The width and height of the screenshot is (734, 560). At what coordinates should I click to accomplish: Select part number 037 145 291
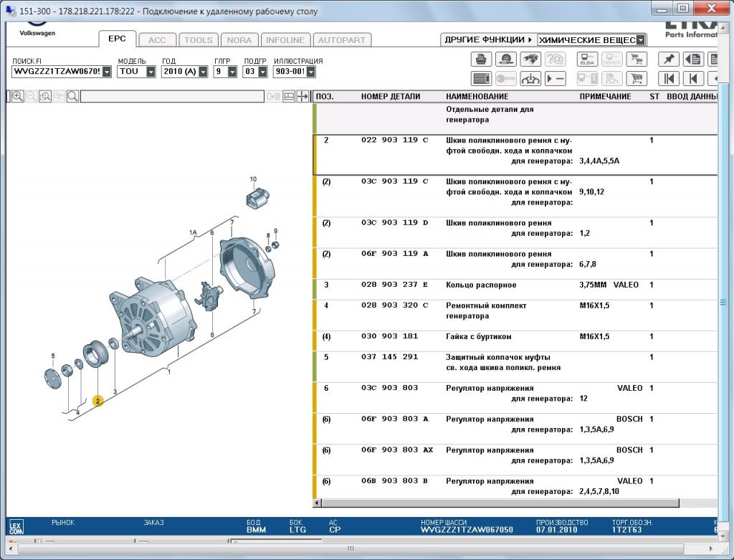pyautogui.click(x=389, y=357)
